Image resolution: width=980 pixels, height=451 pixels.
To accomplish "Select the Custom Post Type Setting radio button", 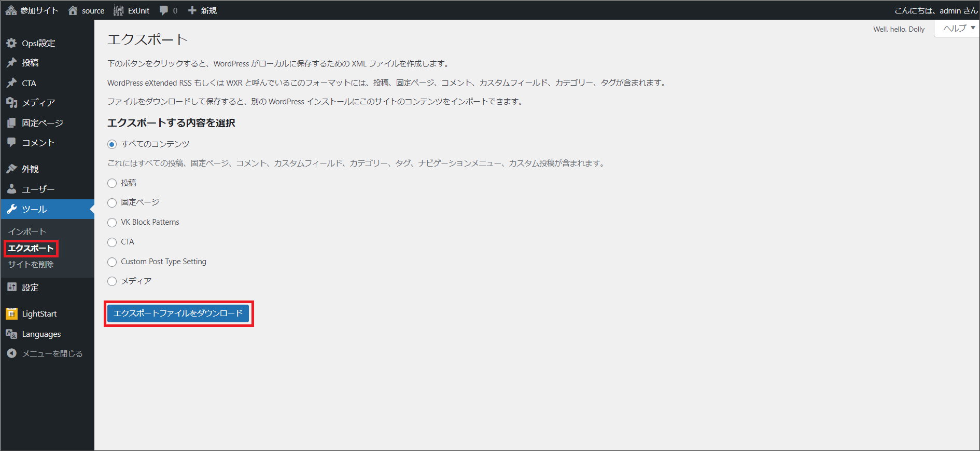I will 112,262.
